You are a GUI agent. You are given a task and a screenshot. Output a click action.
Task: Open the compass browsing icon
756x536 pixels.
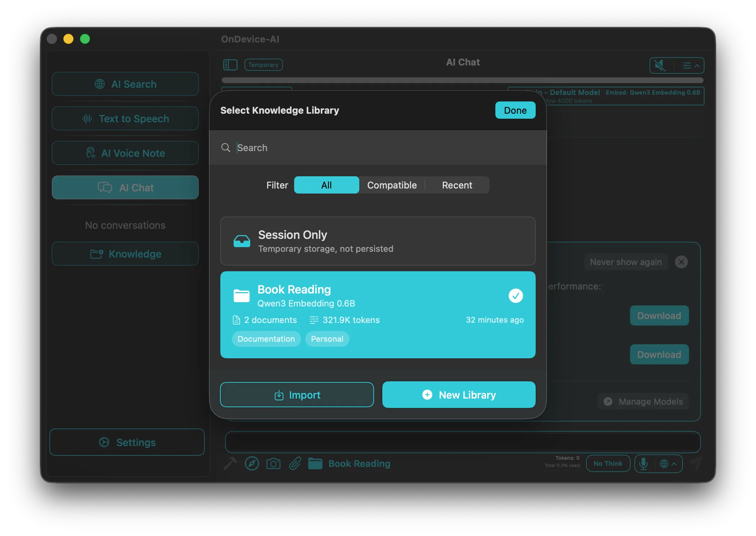(x=252, y=464)
